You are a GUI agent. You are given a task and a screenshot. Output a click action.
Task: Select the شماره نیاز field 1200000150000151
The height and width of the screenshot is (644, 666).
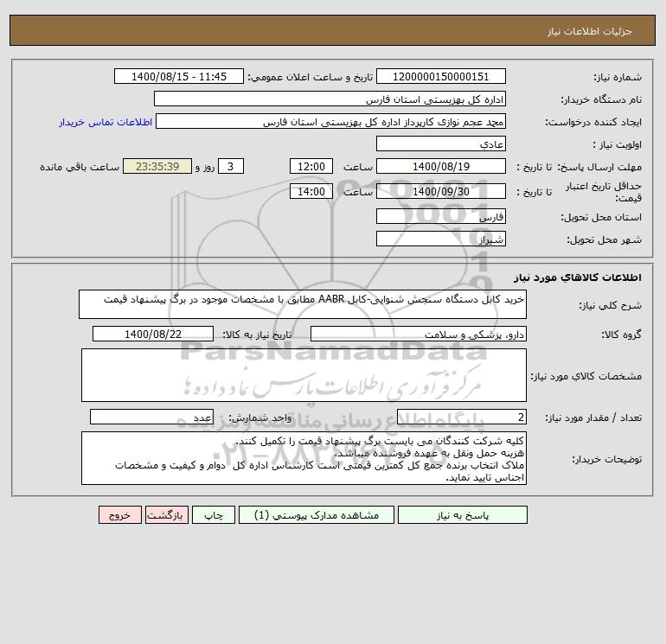click(441, 76)
